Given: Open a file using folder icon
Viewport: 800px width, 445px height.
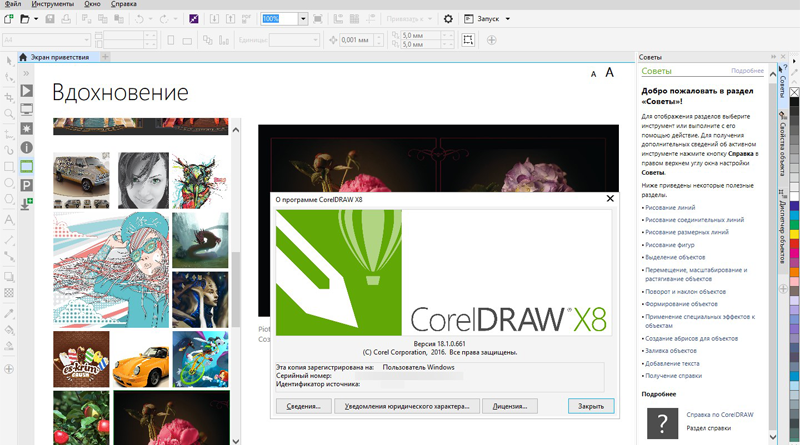Looking at the screenshot, I should [x=24, y=19].
